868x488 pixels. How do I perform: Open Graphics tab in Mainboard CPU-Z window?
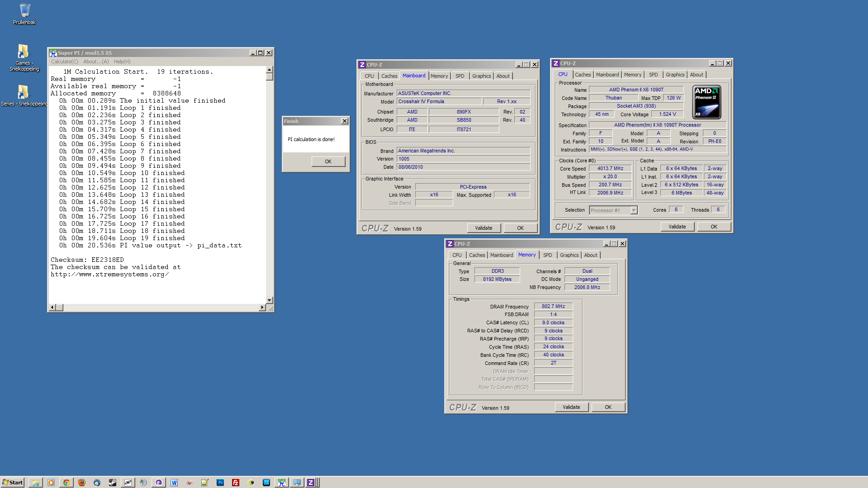click(x=481, y=76)
